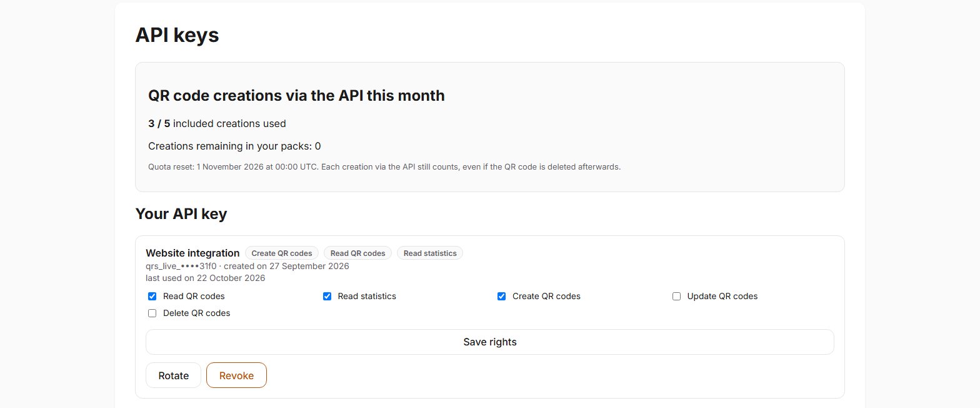Click 'Creations remaining in your packs: 0'
The width and height of the screenshot is (980, 408).
pyautogui.click(x=234, y=146)
